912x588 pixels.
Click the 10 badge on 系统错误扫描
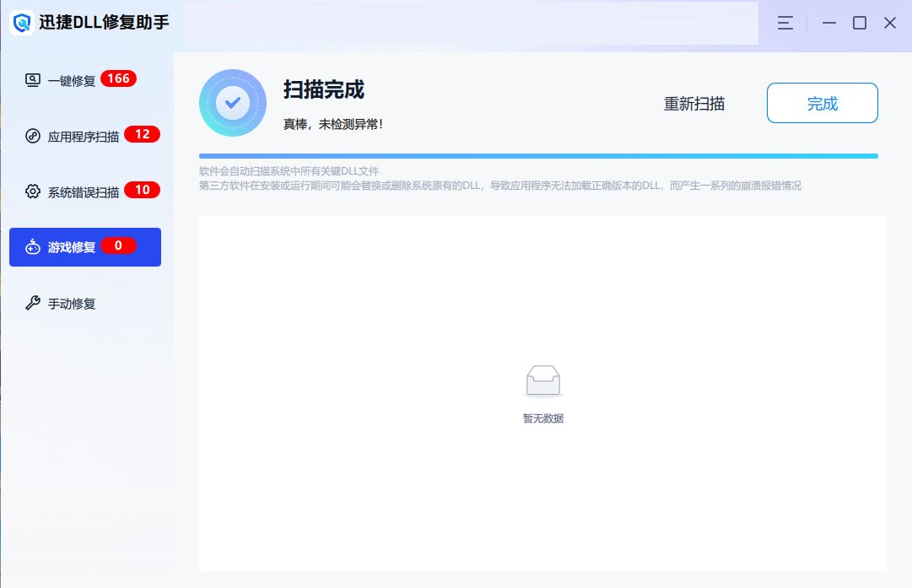[143, 190]
